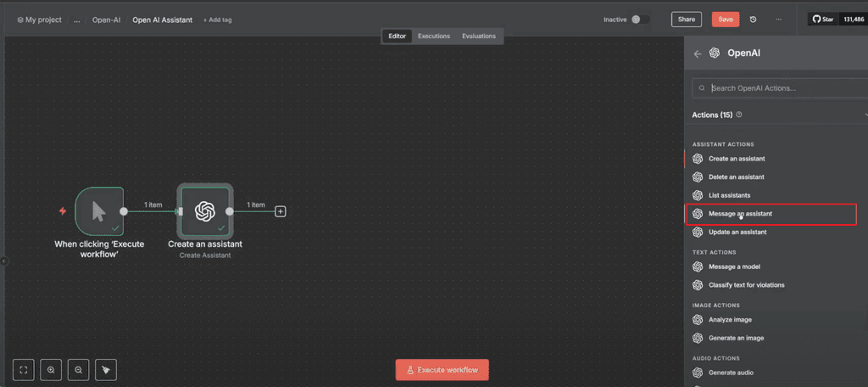The width and height of the screenshot is (868, 387).
Task: Fit workflow to view with zoom-to-fit icon
Action: click(x=23, y=370)
